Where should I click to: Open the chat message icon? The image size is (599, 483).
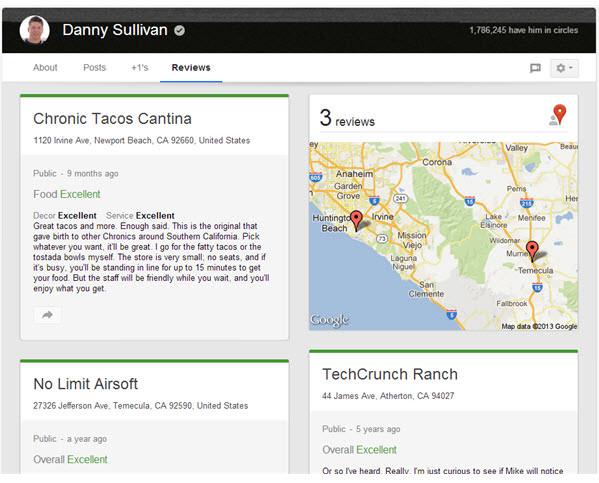click(535, 68)
